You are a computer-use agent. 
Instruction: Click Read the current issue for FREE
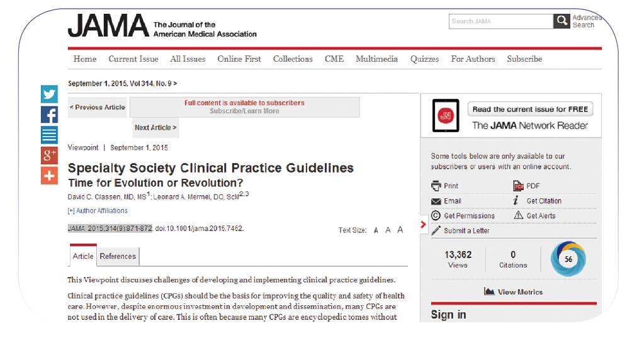(x=530, y=109)
